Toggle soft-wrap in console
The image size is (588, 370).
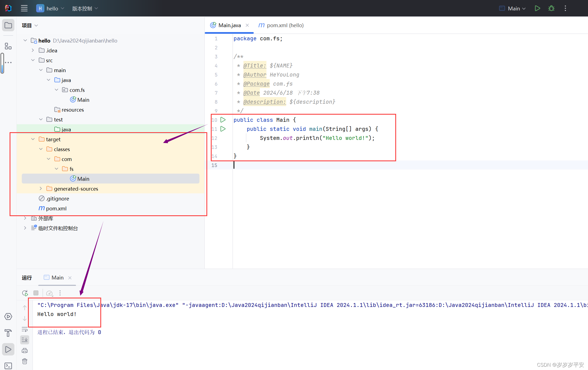point(25,329)
